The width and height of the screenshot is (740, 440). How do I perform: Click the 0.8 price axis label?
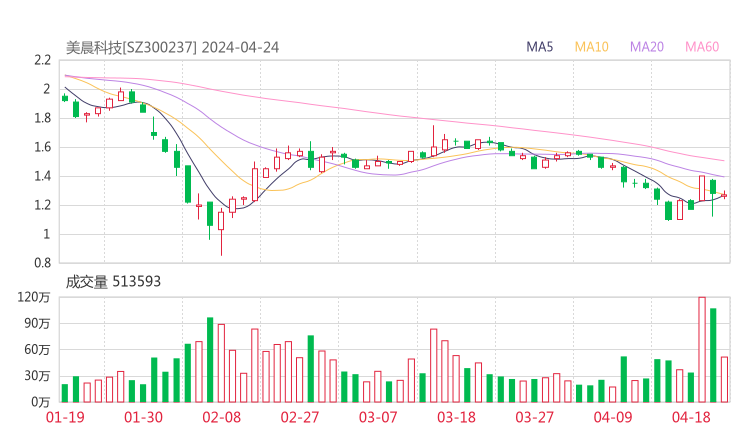41,263
